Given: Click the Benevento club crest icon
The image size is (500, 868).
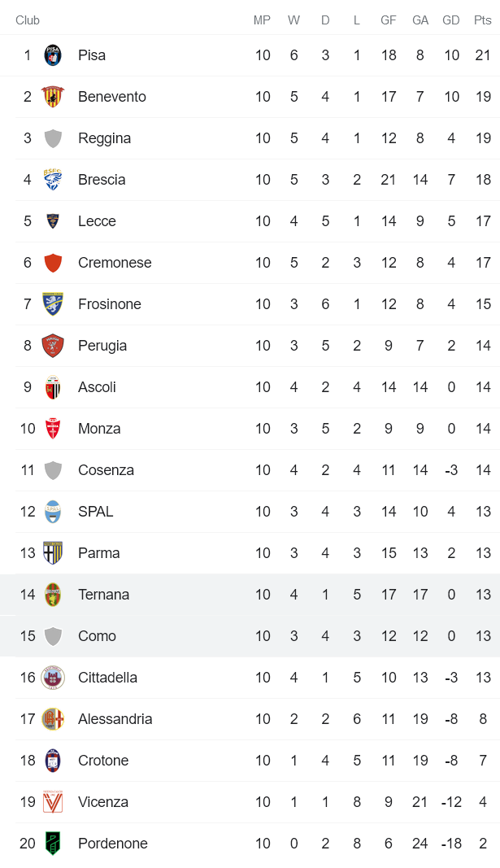Looking at the screenshot, I should tap(53, 97).
